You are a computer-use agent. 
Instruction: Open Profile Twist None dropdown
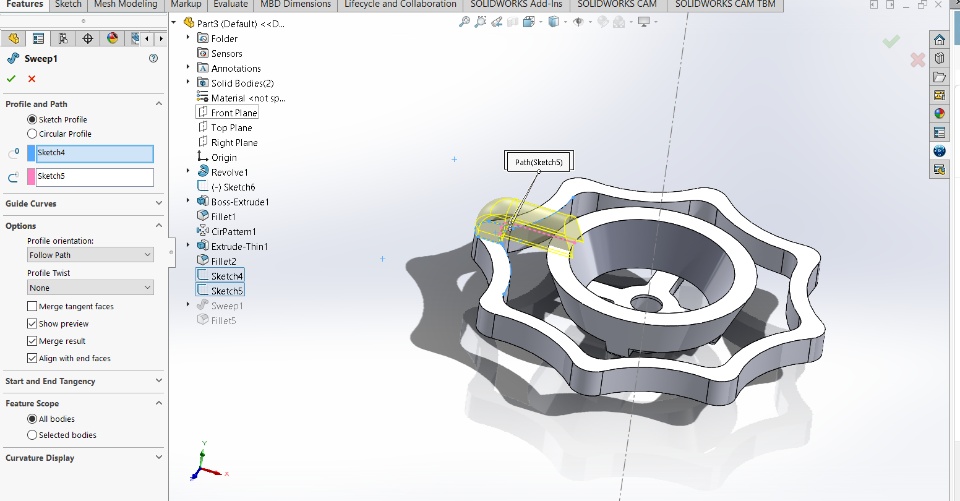click(90, 288)
